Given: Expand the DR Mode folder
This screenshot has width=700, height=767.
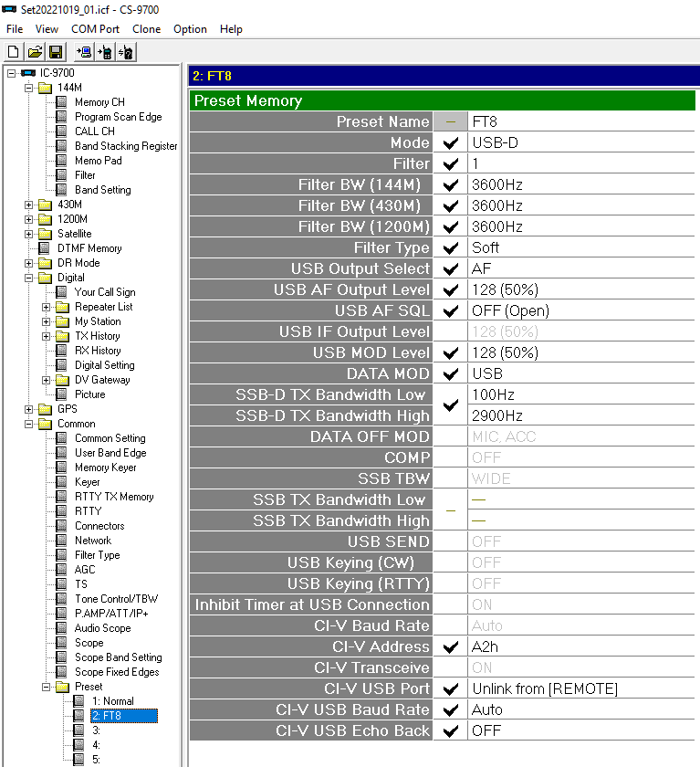Looking at the screenshot, I should 28,263.
